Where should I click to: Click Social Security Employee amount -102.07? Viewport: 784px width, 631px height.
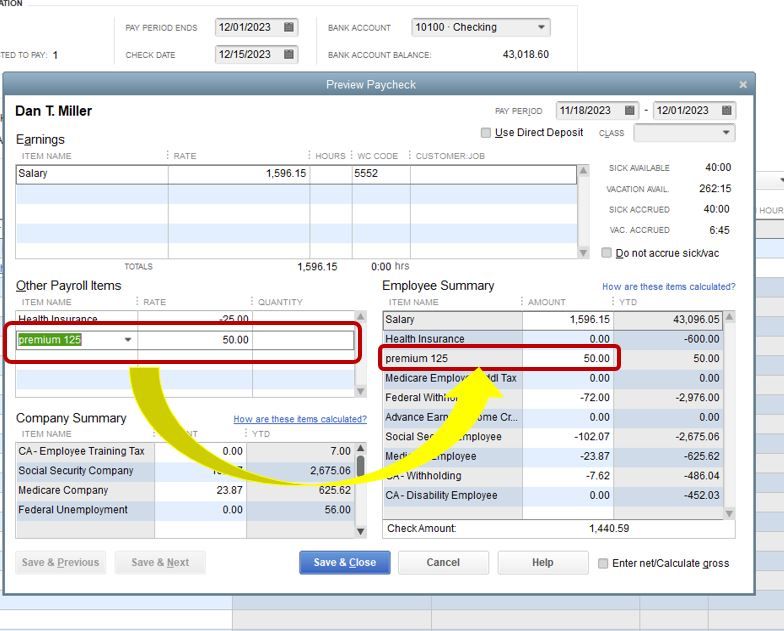(592, 436)
